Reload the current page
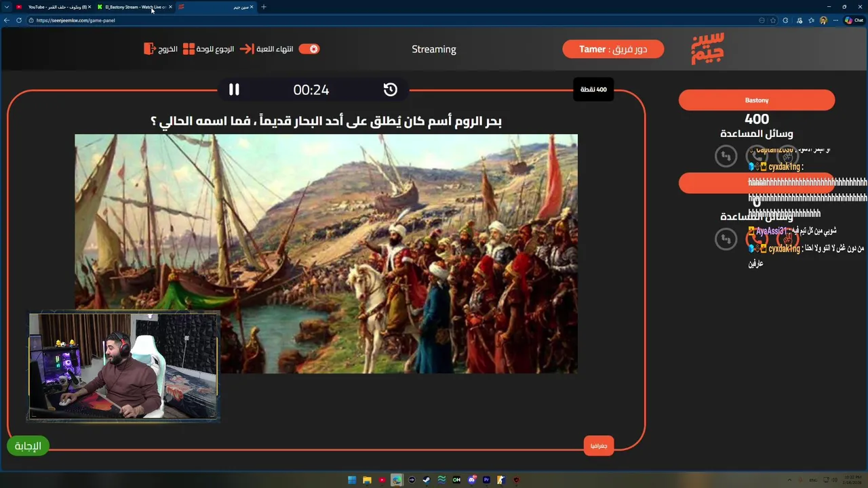Image resolution: width=868 pixels, height=488 pixels. click(19, 20)
